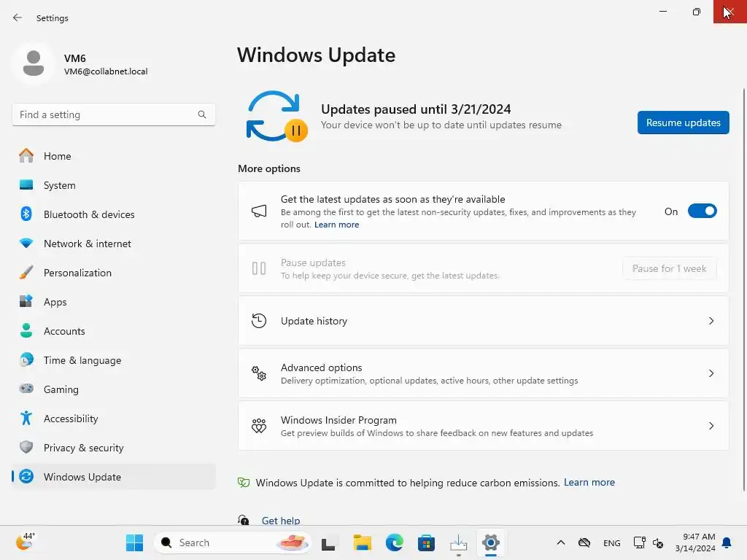The image size is (747, 560).
Task: Click the Resume updates button
Action: [x=683, y=122]
